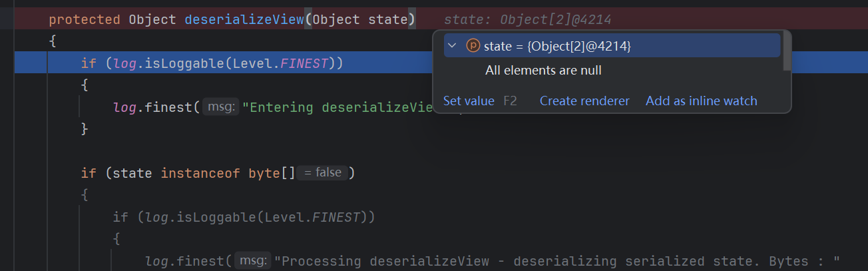Click the inline "state: Object[2]@4214" debug value

[x=527, y=20]
